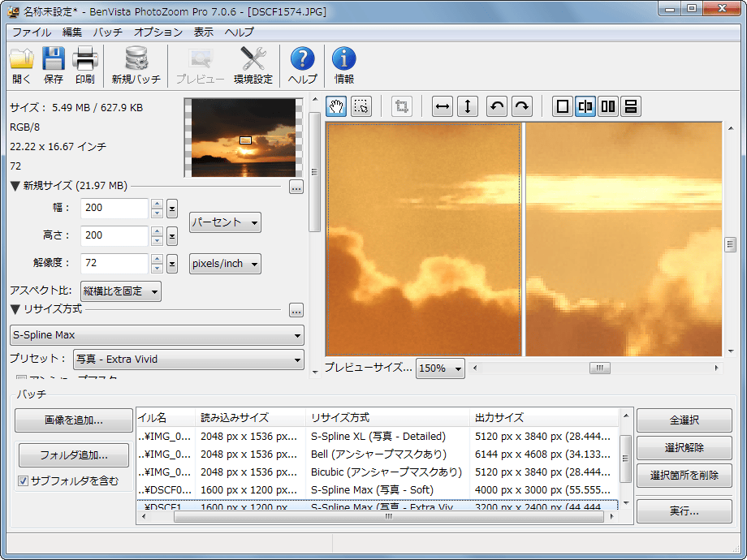Open width (幅) preset arrow button
Screen dimensions: 747x560
(172, 209)
